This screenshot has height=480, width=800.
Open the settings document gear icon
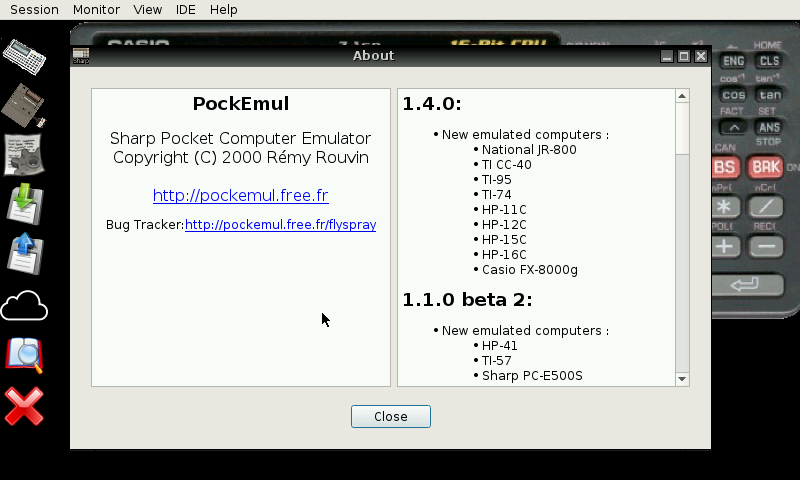[x=24, y=155]
